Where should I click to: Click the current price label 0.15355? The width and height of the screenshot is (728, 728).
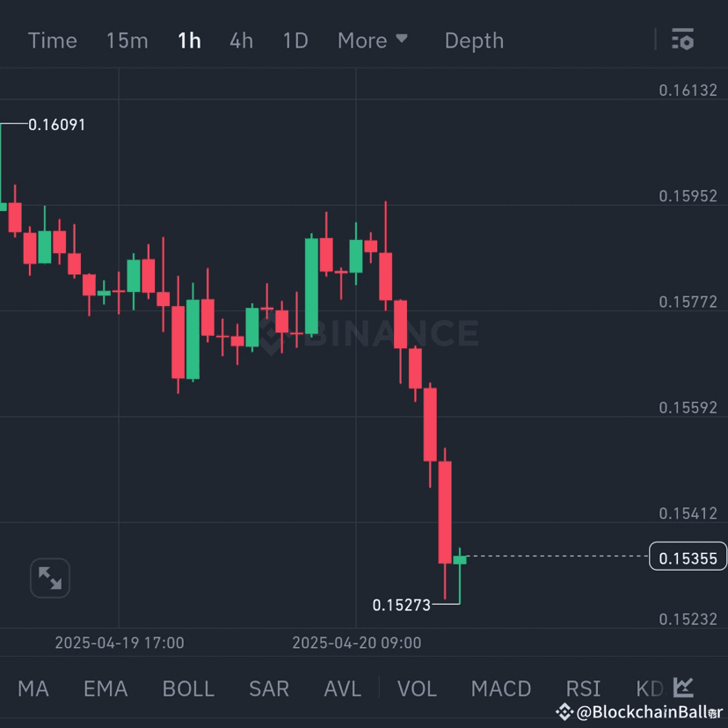[688, 557]
